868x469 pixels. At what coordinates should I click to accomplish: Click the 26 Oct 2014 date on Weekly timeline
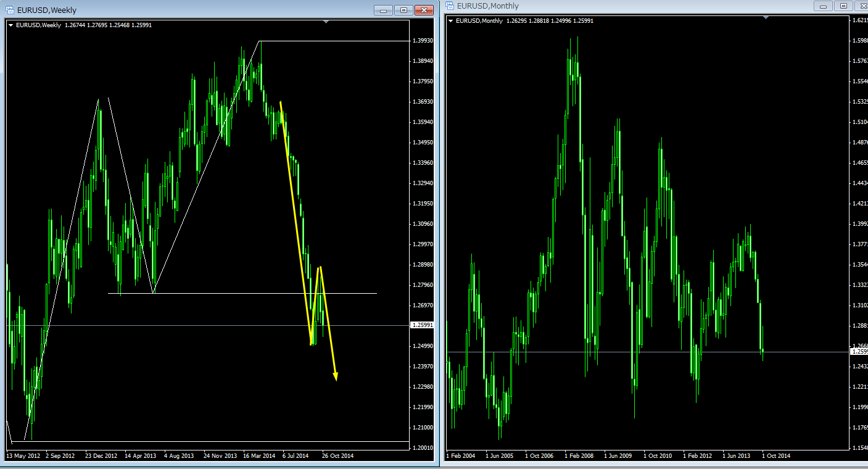click(x=337, y=456)
